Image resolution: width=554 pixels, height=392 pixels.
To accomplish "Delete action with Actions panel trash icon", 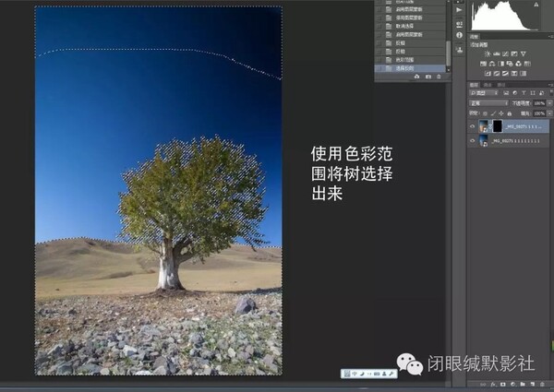I will [x=439, y=77].
